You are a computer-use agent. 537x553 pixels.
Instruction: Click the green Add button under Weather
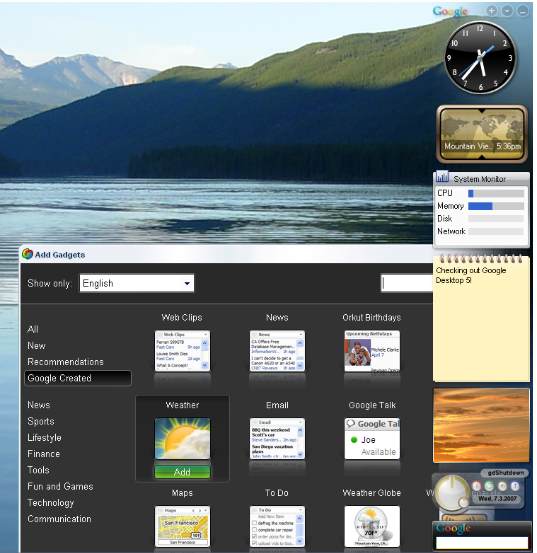[182, 472]
